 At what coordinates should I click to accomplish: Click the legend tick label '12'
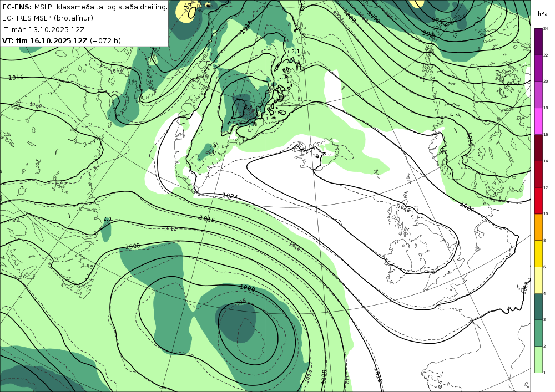pos(546,187)
